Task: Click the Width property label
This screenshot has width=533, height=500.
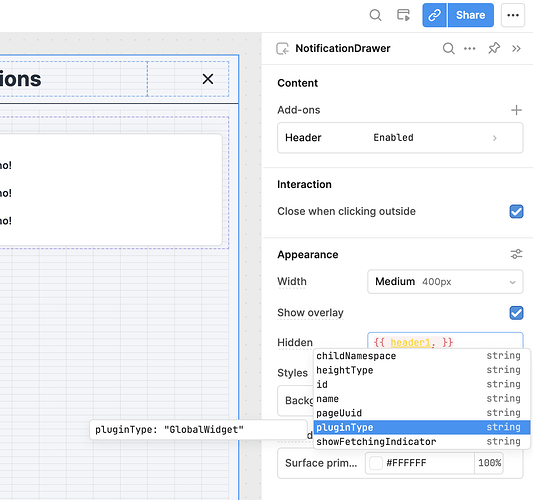Action: click(x=292, y=281)
